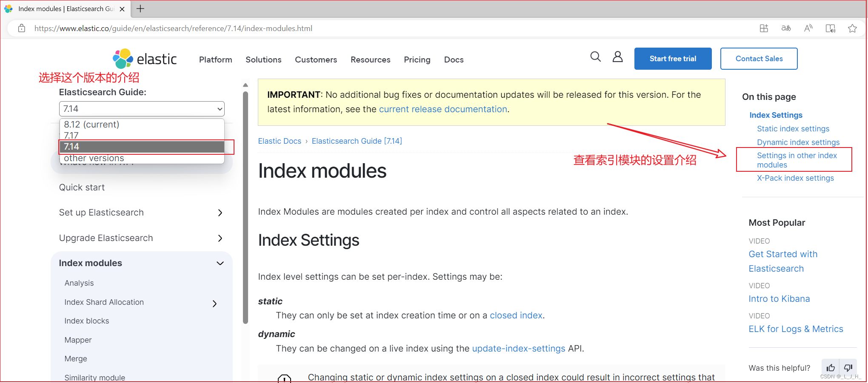Screen dimensions: 868x383
Task: Click Start free trial button
Action: [x=673, y=59]
